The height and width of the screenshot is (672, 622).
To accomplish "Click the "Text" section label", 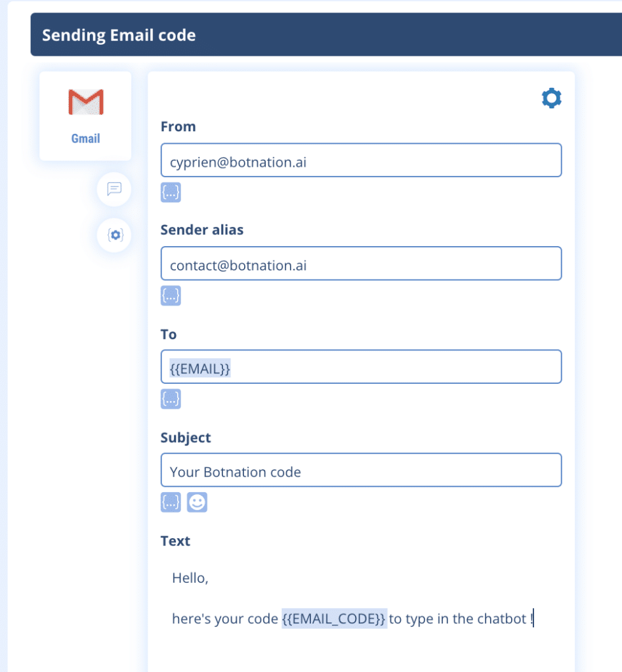I will pyautogui.click(x=175, y=541).
